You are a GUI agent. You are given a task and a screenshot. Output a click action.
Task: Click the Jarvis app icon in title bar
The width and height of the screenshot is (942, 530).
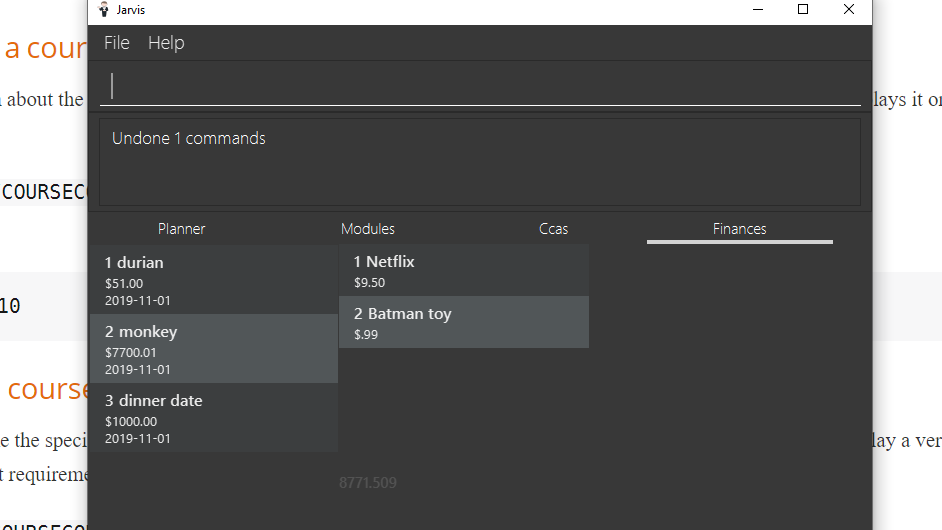click(x=103, y=10)
